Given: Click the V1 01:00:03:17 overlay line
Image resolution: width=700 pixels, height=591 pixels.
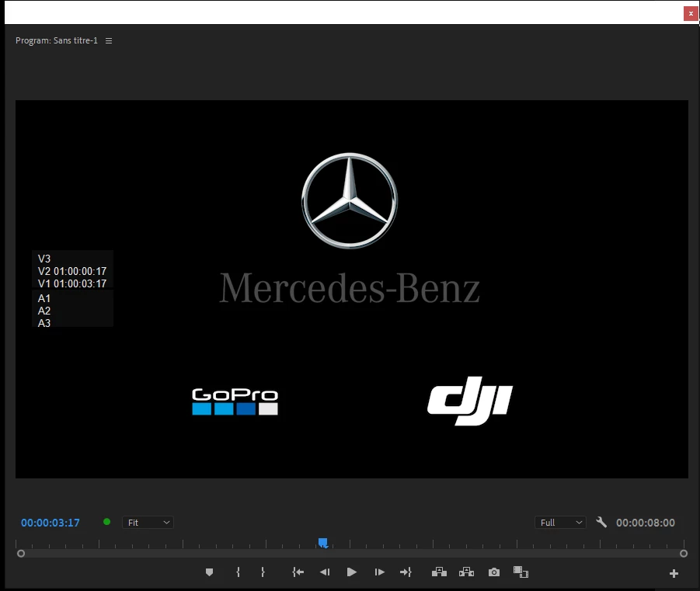Looking at the screenshot, I should (72, 284).
